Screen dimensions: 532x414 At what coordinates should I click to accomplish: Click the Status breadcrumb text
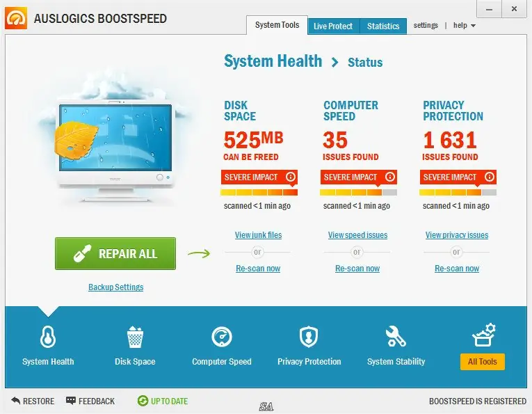click(x=365, y=63)
